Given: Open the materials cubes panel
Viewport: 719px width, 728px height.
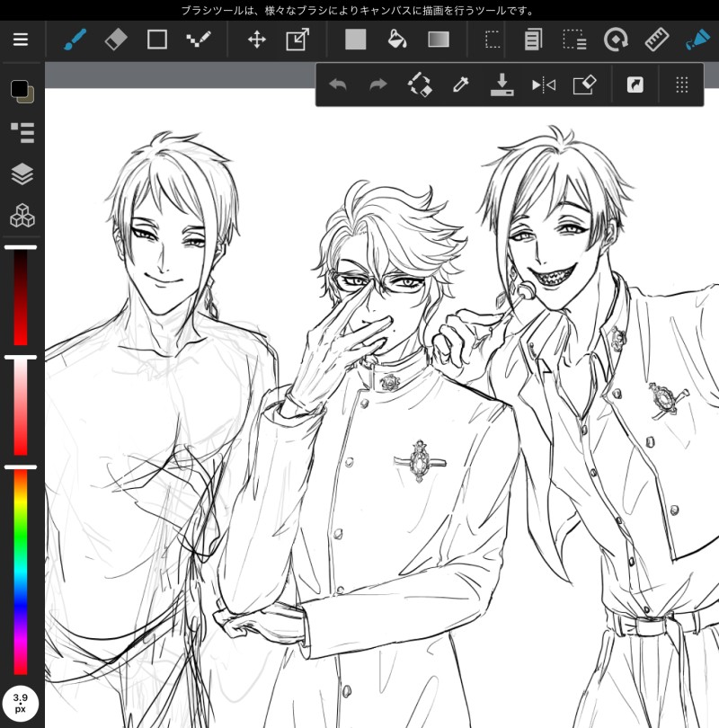Looking at the screenshot, I should [x=22, y=216].
